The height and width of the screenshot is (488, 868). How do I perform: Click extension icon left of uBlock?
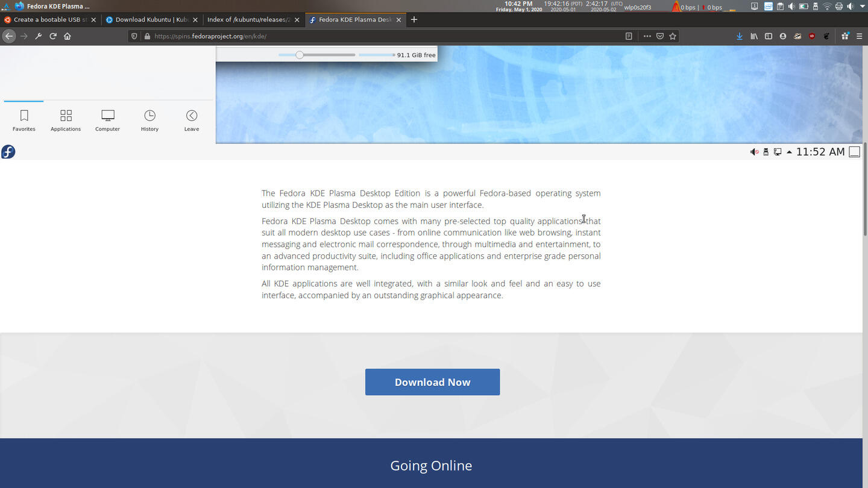tap(797, 36)
